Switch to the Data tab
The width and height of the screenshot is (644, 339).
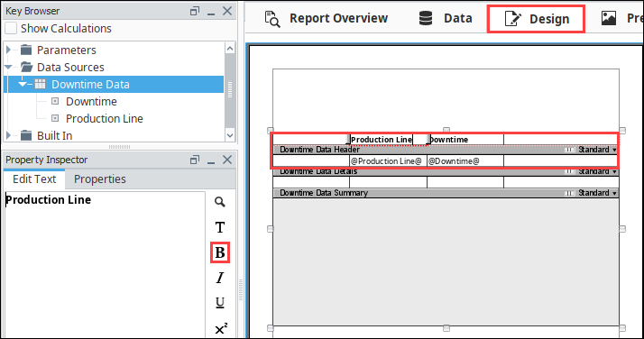(446, 18)
